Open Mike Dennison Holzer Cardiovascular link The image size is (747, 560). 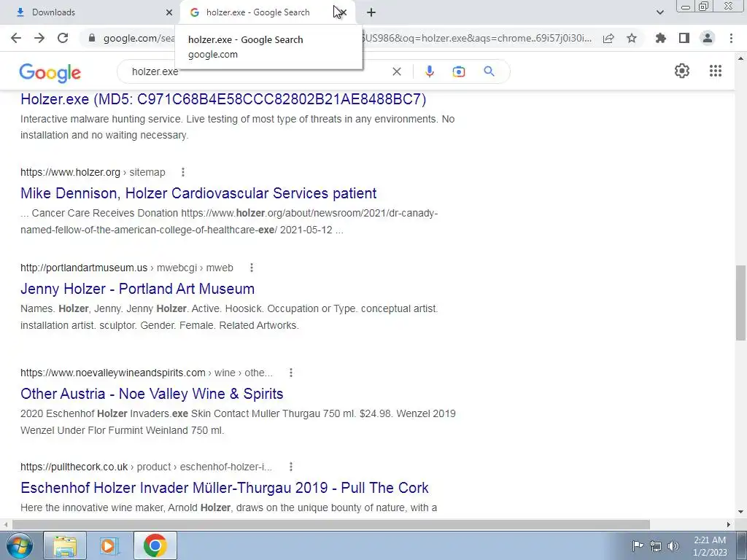coord(198,192)
